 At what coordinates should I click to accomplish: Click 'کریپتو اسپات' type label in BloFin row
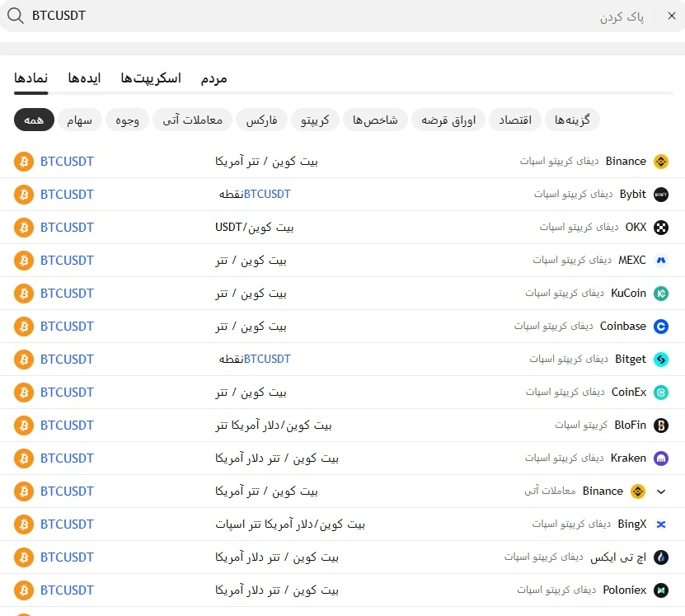pos(581,426)
